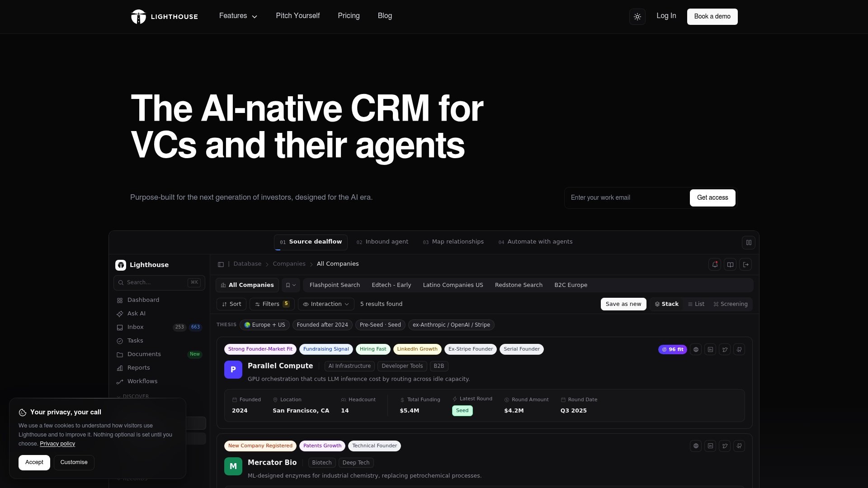Image resolution: width=868 pixels, height=488 pixels.
Task: Switch to Screening view
Action: pyautogui.click(x=731, y=304)
